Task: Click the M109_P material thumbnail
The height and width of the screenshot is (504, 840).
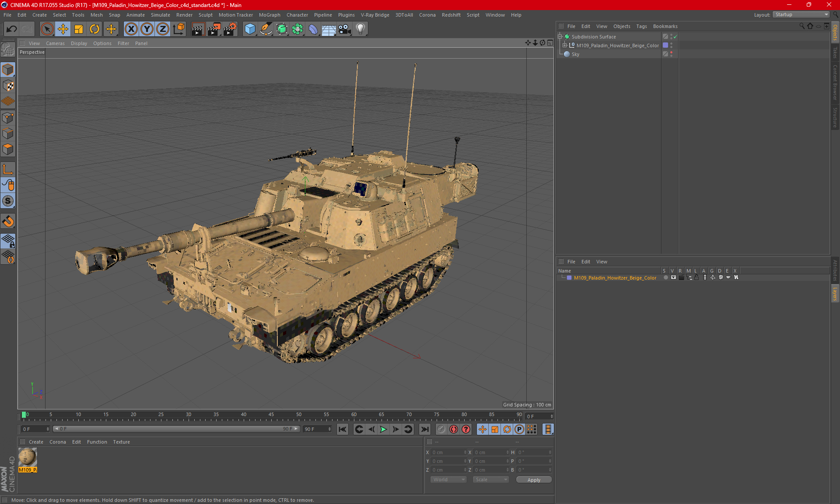Action: tap(28, 457)
